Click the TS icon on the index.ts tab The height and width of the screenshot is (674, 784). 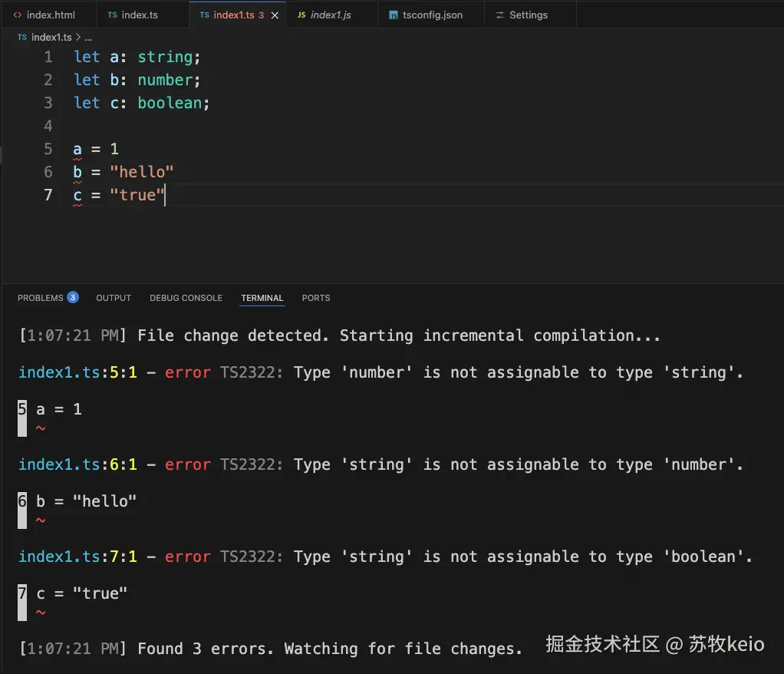(x=112, y=15)
